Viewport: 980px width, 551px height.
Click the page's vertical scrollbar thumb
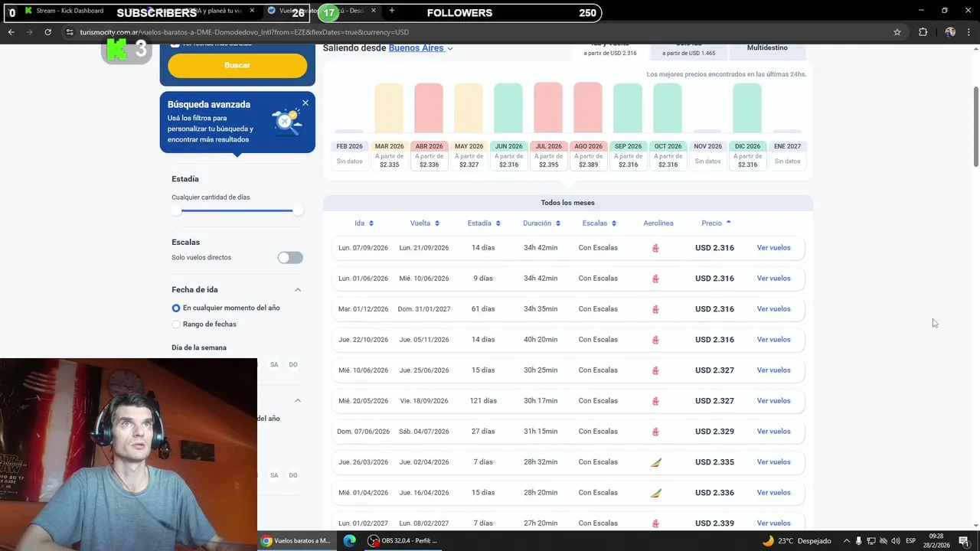pos(975,126)
